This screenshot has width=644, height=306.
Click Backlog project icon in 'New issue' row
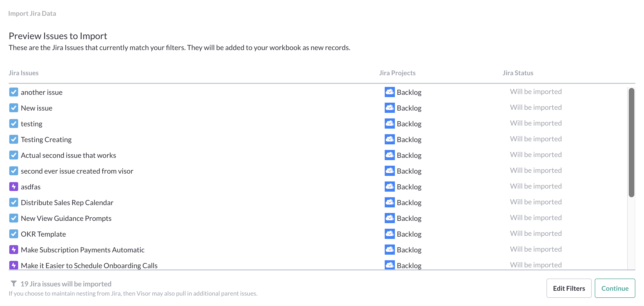coord(390,108)
